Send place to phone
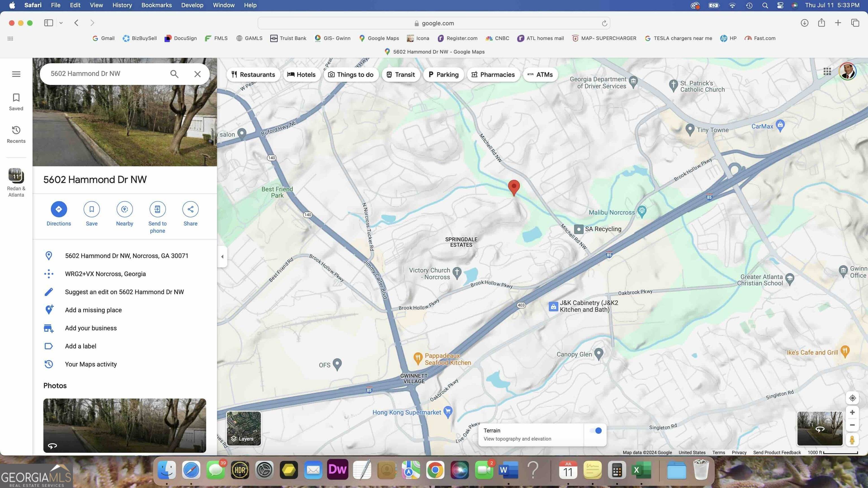Viewport: 868px width, 488px height. pos(157,217)
